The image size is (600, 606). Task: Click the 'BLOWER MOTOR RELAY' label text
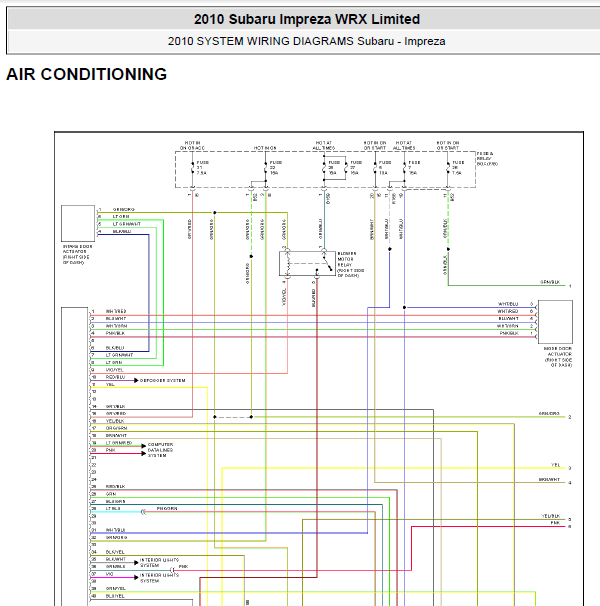tap(345, 259)
